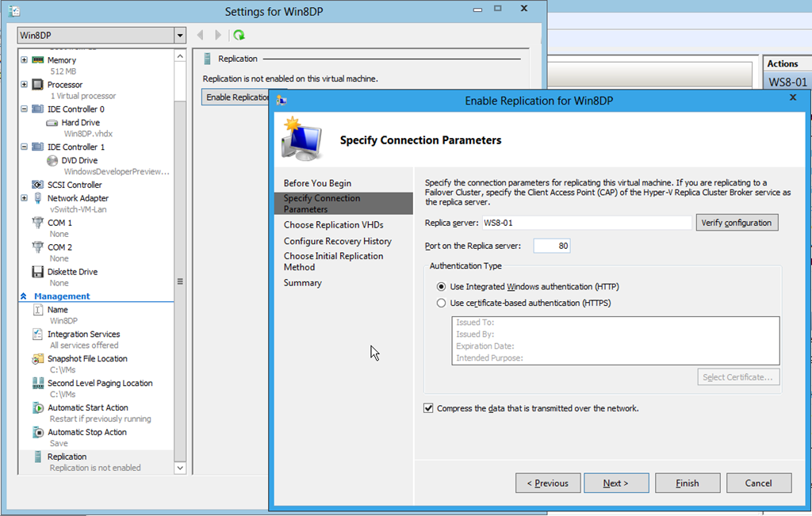Viewport: 812px width, 516px height.
Task: Collapse the IDE Controller 1 node
Action: [24, 147]
